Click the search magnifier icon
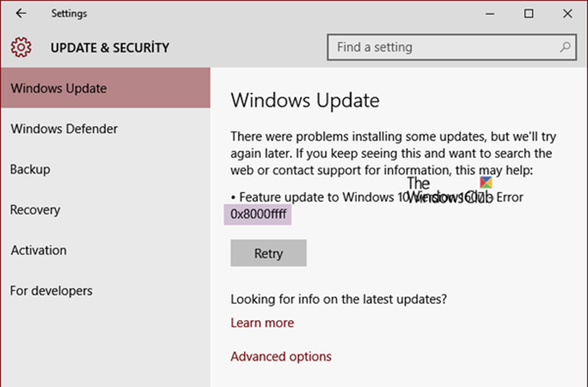 564,47
